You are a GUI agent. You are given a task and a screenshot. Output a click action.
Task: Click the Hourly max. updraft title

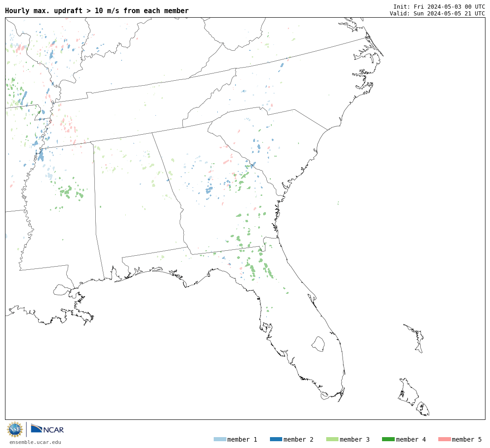97,10
